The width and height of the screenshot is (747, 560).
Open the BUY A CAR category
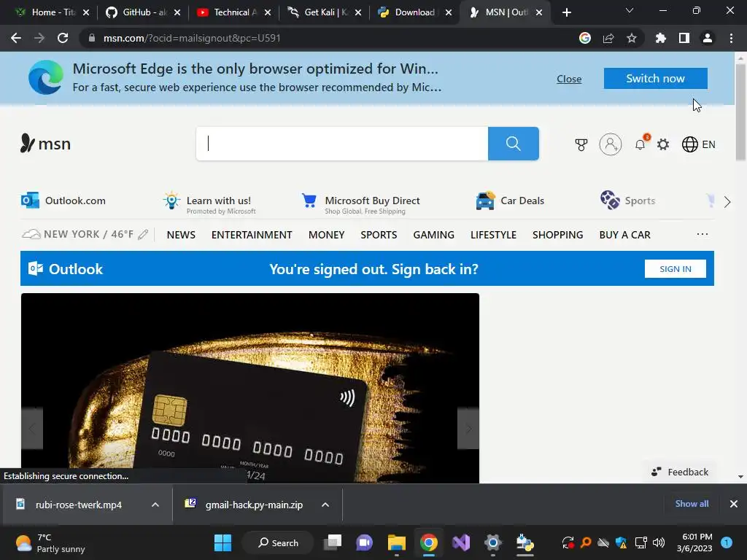[x=624, y=235]
